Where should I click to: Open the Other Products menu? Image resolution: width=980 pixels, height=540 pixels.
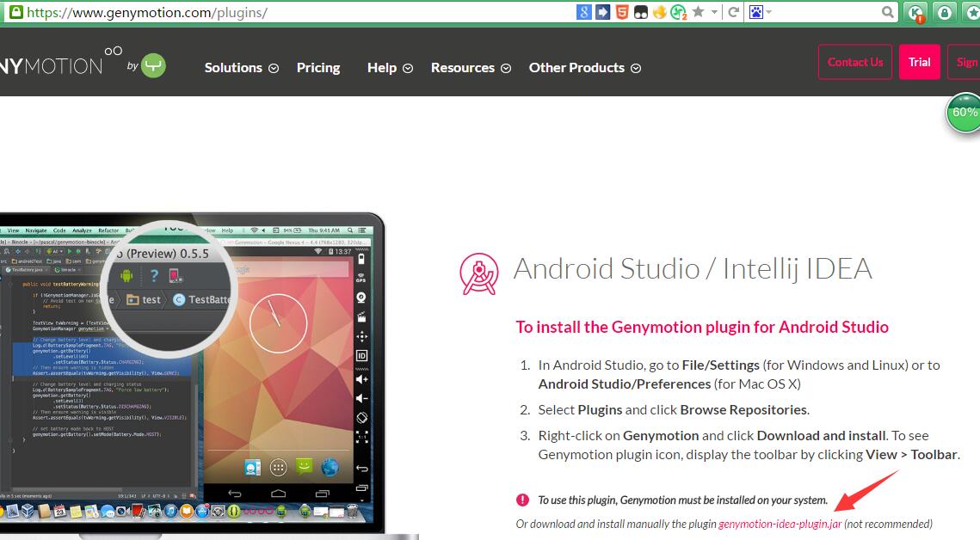(576, 67)
